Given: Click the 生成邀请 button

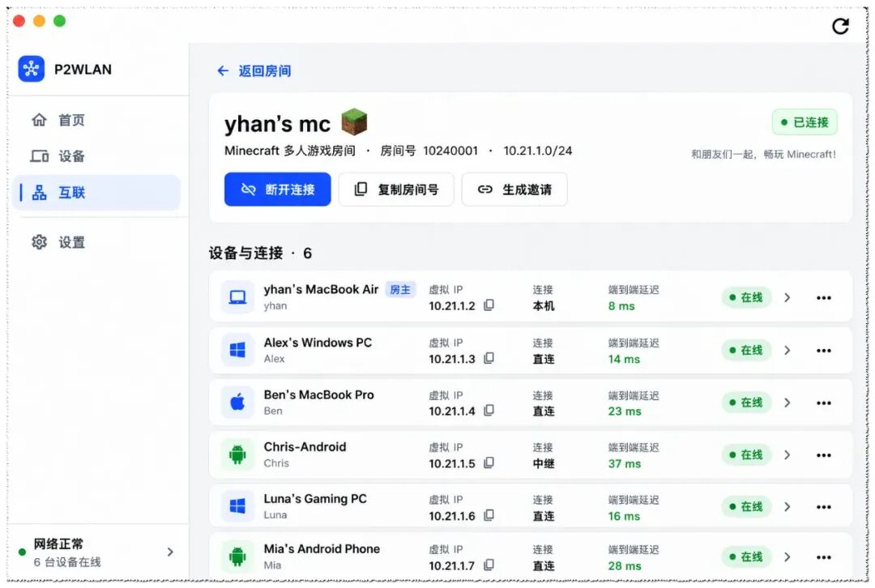Looking at the screenshot, I should pos(514,190).
